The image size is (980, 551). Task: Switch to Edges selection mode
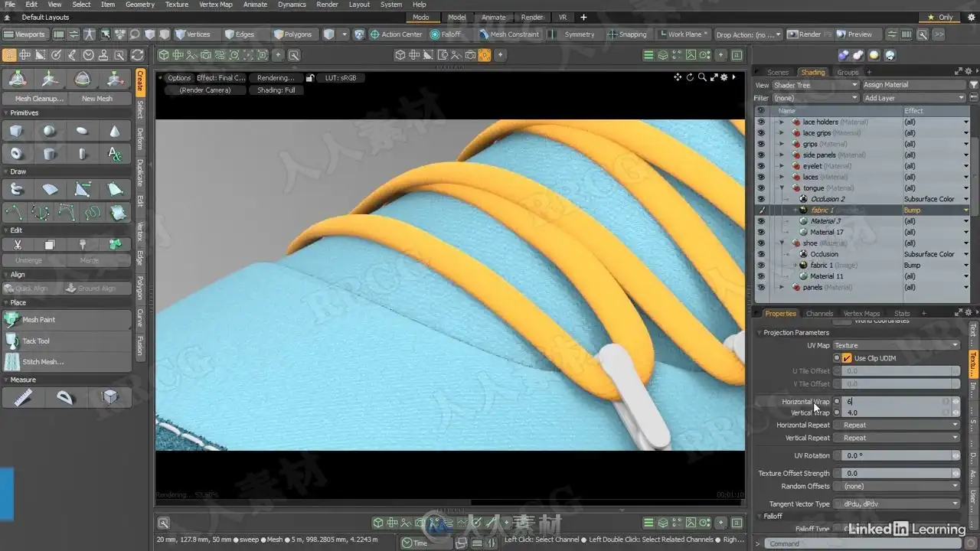(240, 34)
